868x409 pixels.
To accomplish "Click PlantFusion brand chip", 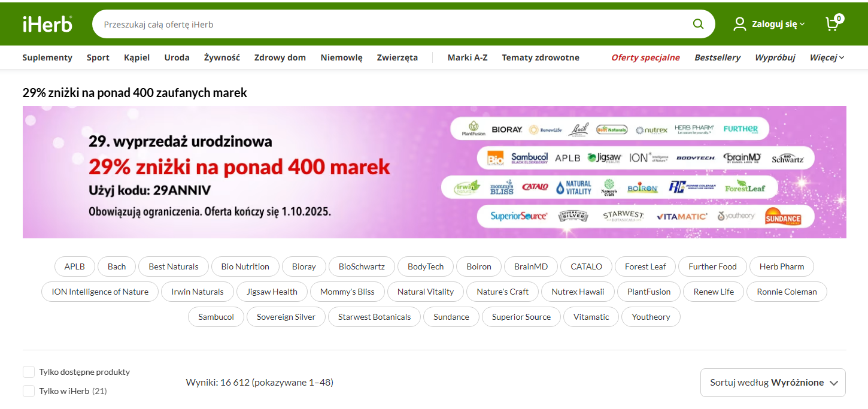I will click(649, 292).
